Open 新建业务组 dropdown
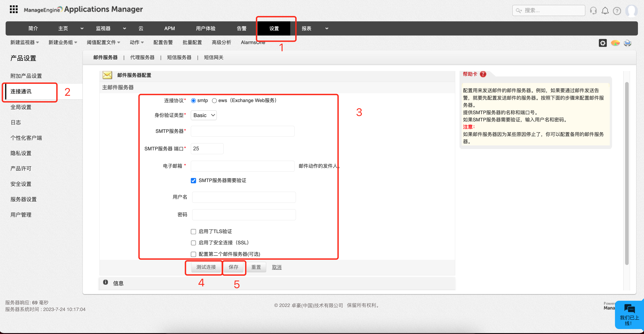 tap(63, 42)
